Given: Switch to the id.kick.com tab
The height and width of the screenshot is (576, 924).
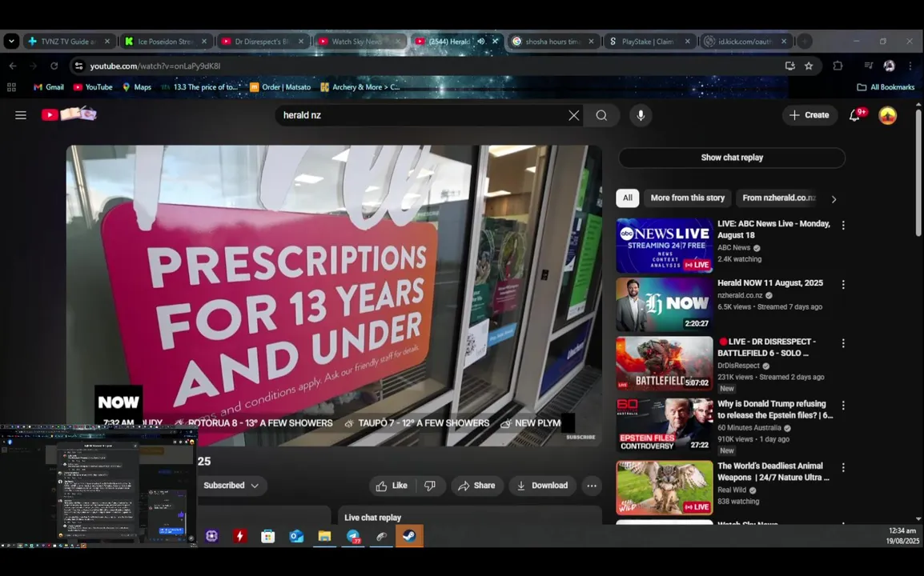Looking at the screenshot, I should click(745, 42).
